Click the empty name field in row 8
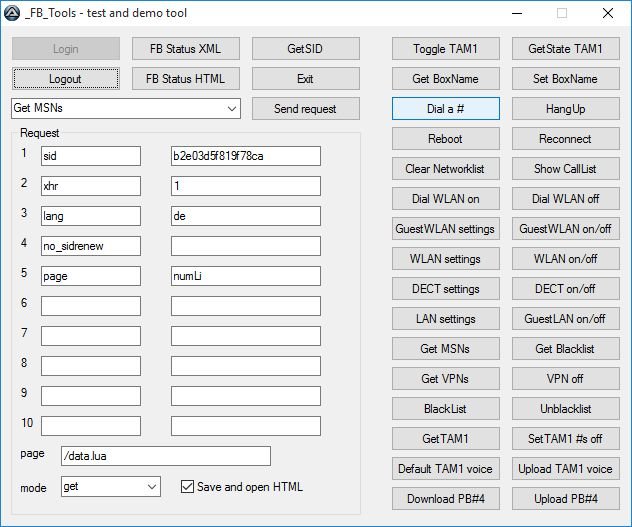The width and height of the screenshot is (632, 527). [x=91, y=366]
